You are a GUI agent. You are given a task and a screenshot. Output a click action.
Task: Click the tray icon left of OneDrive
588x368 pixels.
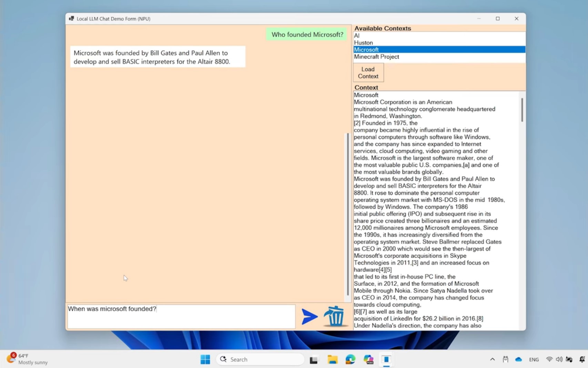tap(505, 359)
